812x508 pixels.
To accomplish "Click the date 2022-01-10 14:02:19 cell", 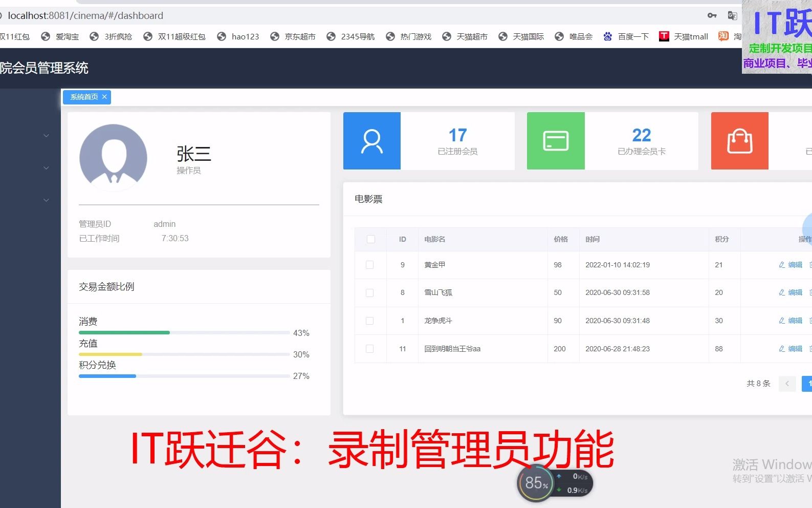I will [618, 265].
